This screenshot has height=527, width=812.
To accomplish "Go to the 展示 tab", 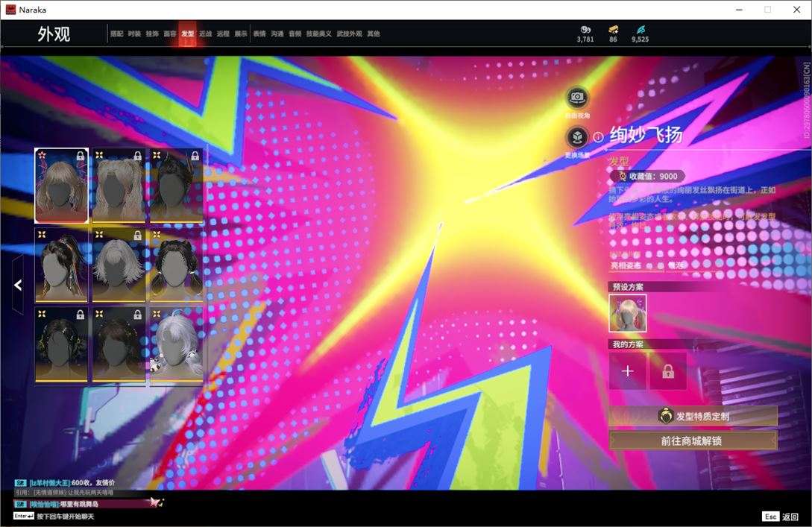I will [241, 34].
